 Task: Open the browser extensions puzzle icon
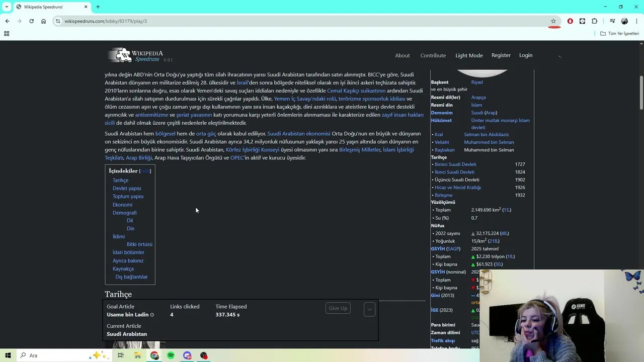[x=595, y=21]
